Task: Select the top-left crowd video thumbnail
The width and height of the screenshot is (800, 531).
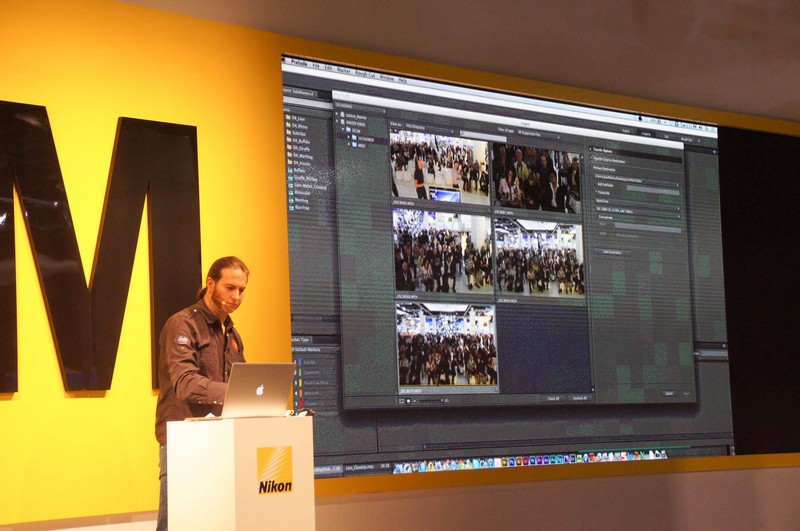Action: pyautogui.click(x=440, y=168)
